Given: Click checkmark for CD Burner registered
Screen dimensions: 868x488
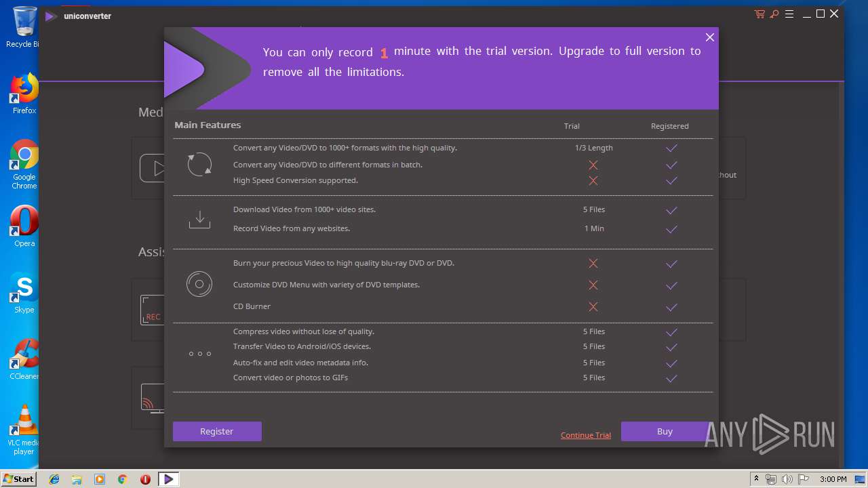Looking at the screenshot, I should [671, 307].
